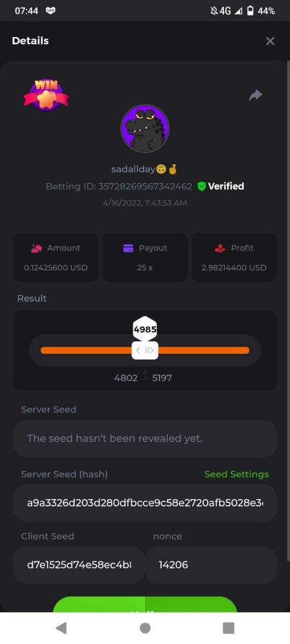Tap Android home circle button
This screenshot has width=290, height=644.
[145, 628]
